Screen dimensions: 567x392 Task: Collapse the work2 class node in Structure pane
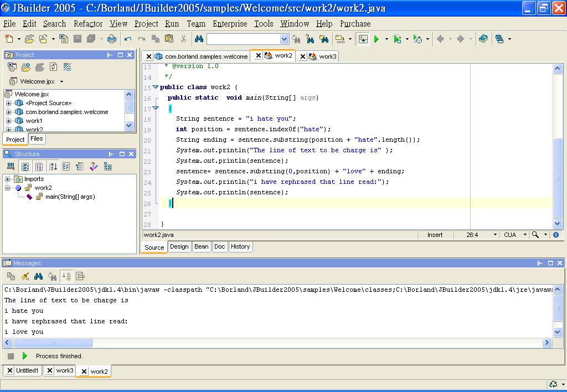7,188
